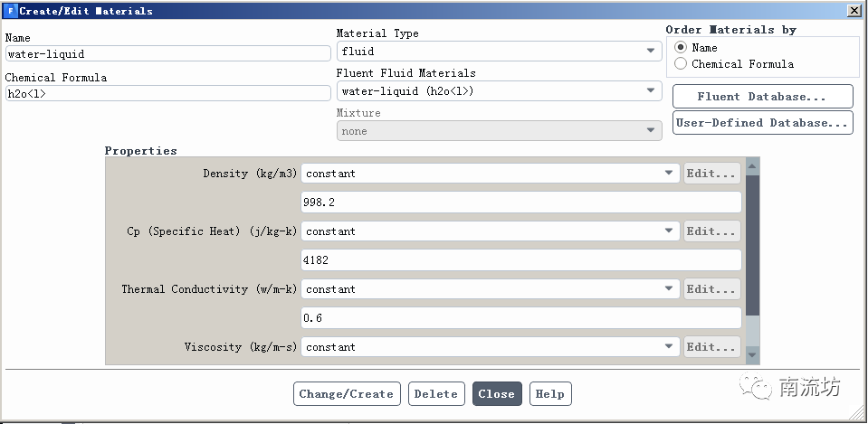Click the specific heat value 4182
The width and height of the screenshot is (868, 424).
point(520,260)
